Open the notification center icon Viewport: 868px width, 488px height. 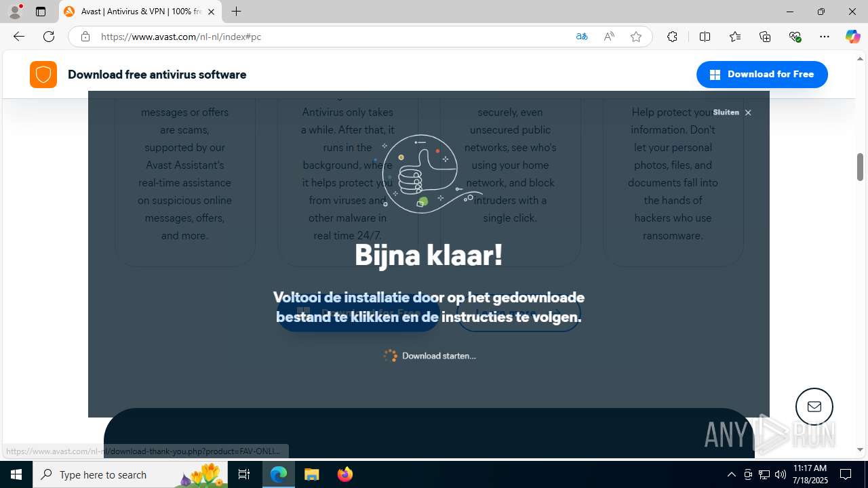(846, 474)
